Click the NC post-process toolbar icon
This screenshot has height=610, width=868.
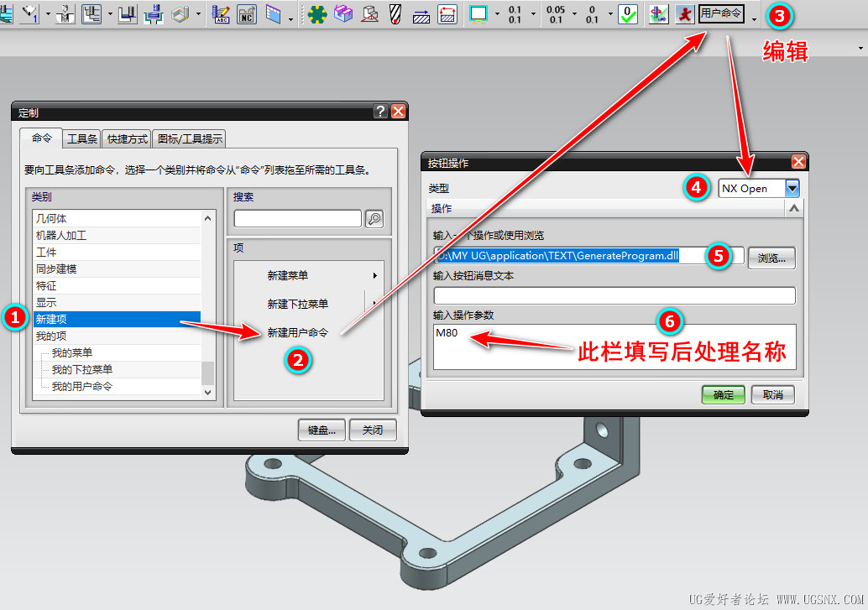(x=246, y=13)
